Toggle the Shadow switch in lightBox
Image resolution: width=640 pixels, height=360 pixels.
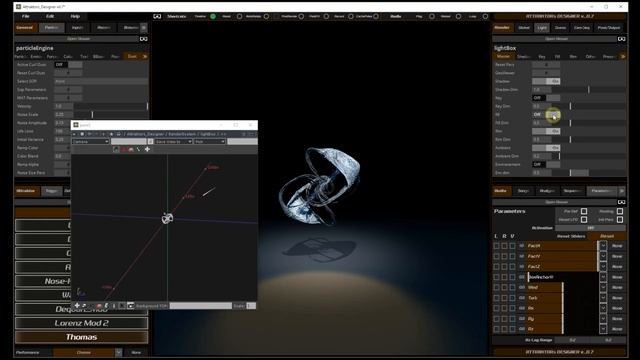(x=546, y=81)
